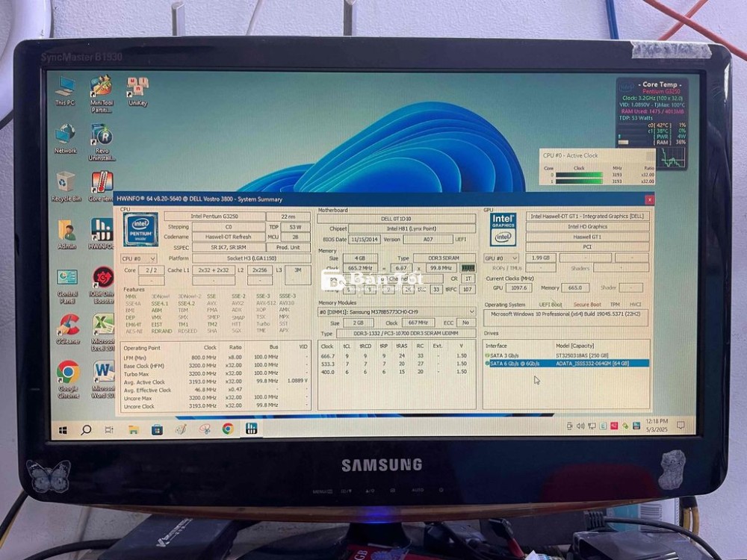Click the CPU #0 - Active Clock title
The height and width of the screenshot is (560, 747).
click(571, 156)
